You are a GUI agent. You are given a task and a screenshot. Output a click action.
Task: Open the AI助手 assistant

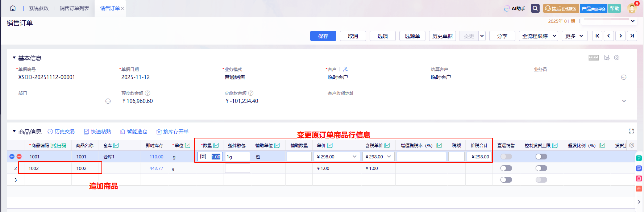click(514, 8)
